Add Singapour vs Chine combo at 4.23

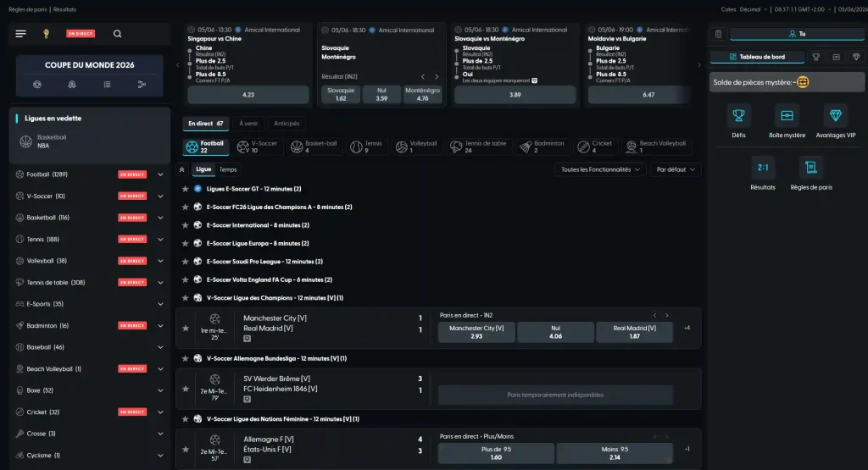pyautogui.click(x=248, y=95)
